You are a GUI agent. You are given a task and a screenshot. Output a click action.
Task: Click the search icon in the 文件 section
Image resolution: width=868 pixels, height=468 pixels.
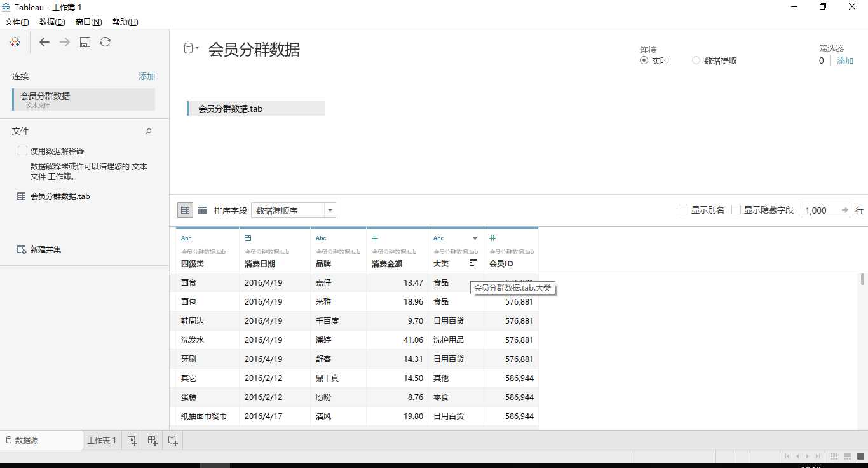[149, 131]
